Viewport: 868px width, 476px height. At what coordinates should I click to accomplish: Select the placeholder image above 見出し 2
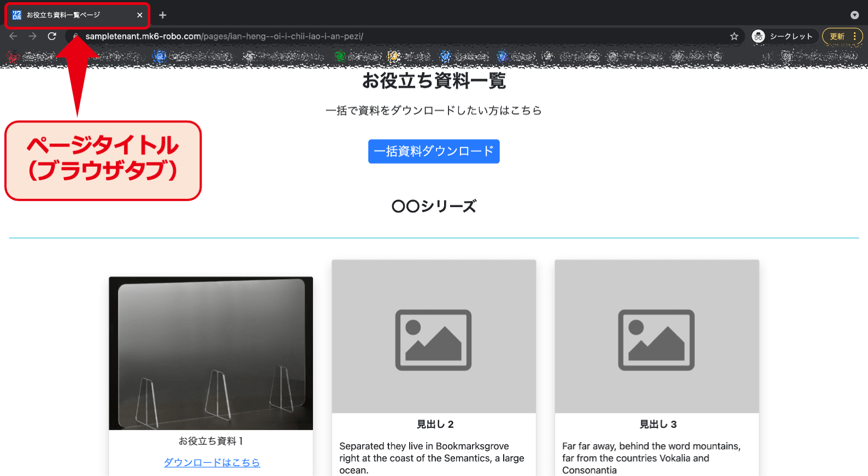434,337
